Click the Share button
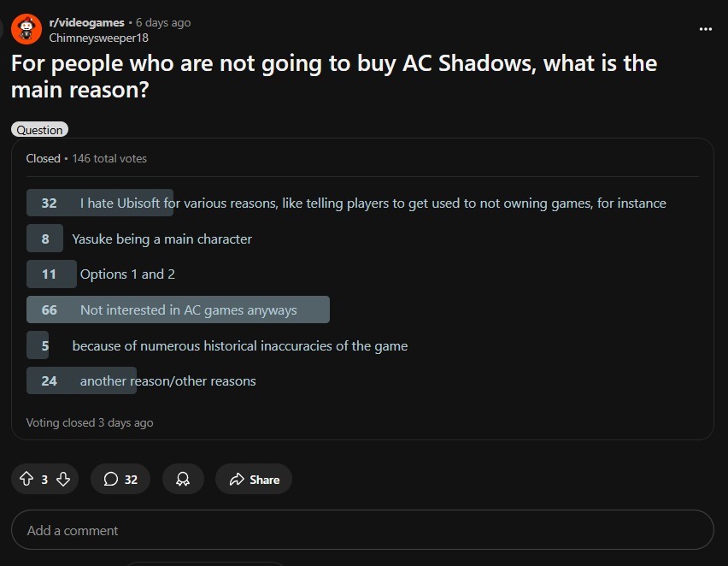Viewport: 728px width, 566px height. coord(254,480)
